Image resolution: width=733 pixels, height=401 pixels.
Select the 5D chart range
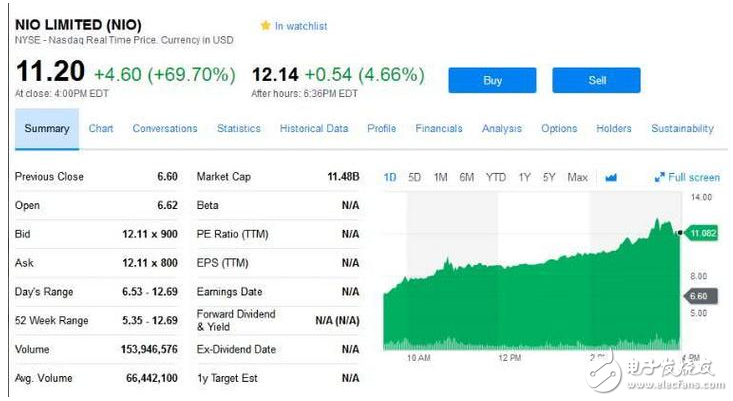415,178
